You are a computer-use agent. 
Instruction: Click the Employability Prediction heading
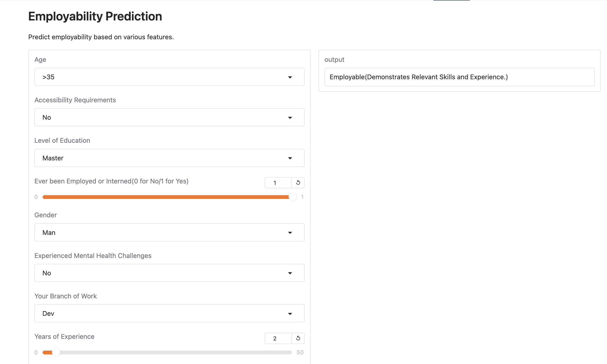95,16
